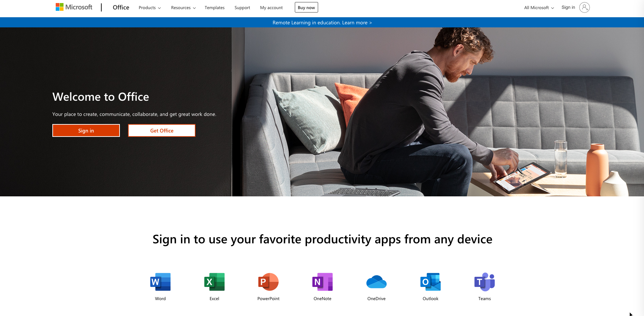The image size is (644, 316).
Task: Expand the All Microsoft dropdown
Action: 538,7
